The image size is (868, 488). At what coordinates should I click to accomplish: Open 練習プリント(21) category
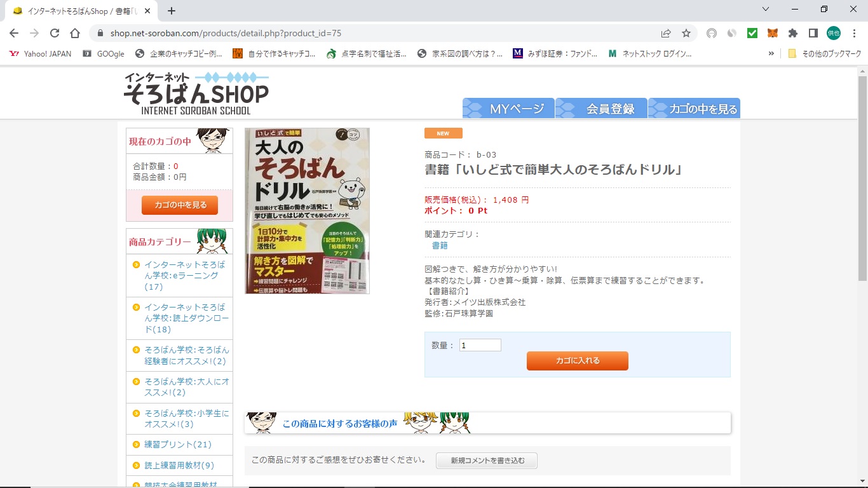pos(178,445)
